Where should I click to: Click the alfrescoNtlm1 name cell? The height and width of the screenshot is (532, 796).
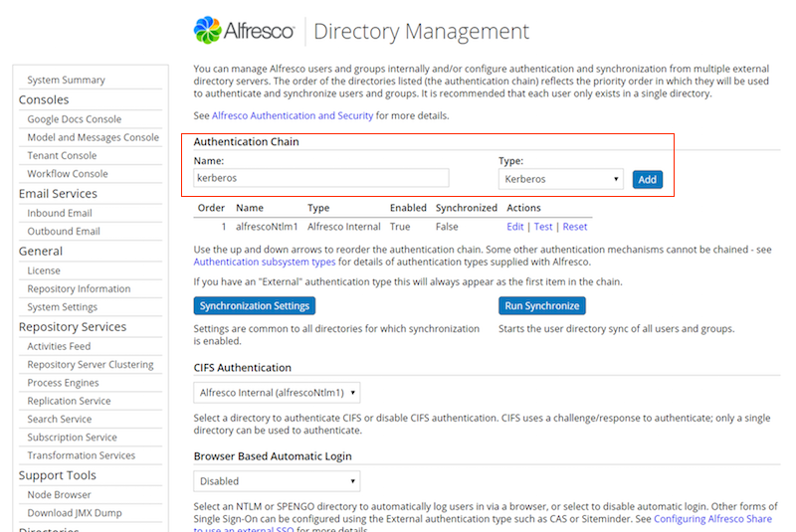click(x=267, y=227)
